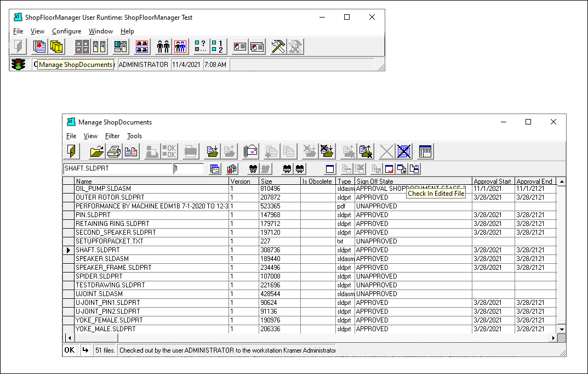Viewport: 588px width, 374px height.
Task: Click the table grid layout icon
Action: pos(425,151)
